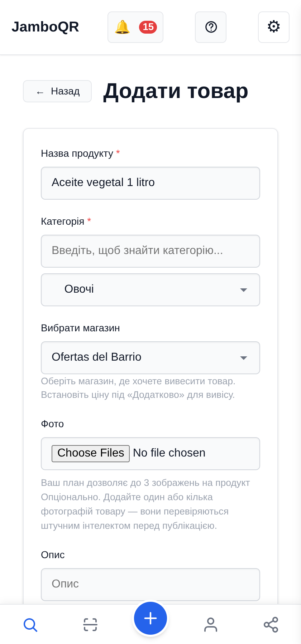This screenshot has width=301, height=644.
Task: Tap the search icon in bottom bar
Action: tap(30, 625)
